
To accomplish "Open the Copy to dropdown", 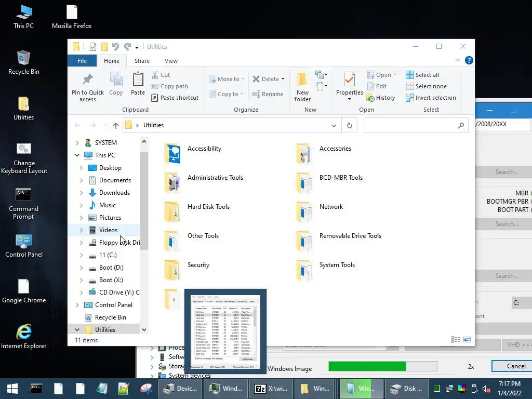I will [x=227, y=94].
